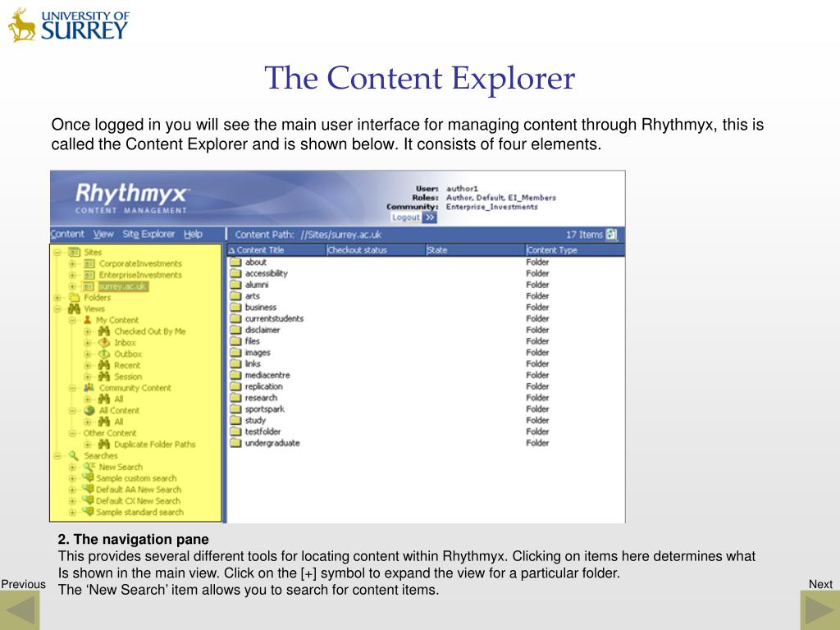Click the 'business' folder icon
The image size is (840, 630).
[235, 308]
